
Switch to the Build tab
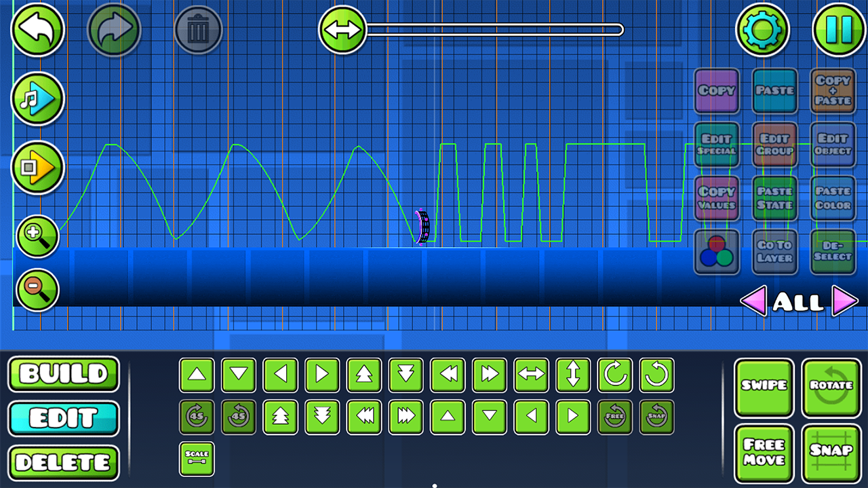point(64,374)
